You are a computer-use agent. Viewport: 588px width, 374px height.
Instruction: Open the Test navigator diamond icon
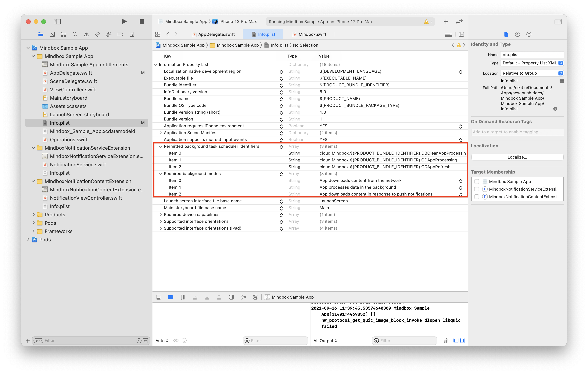pyautogui.click(x=98, y=34)
